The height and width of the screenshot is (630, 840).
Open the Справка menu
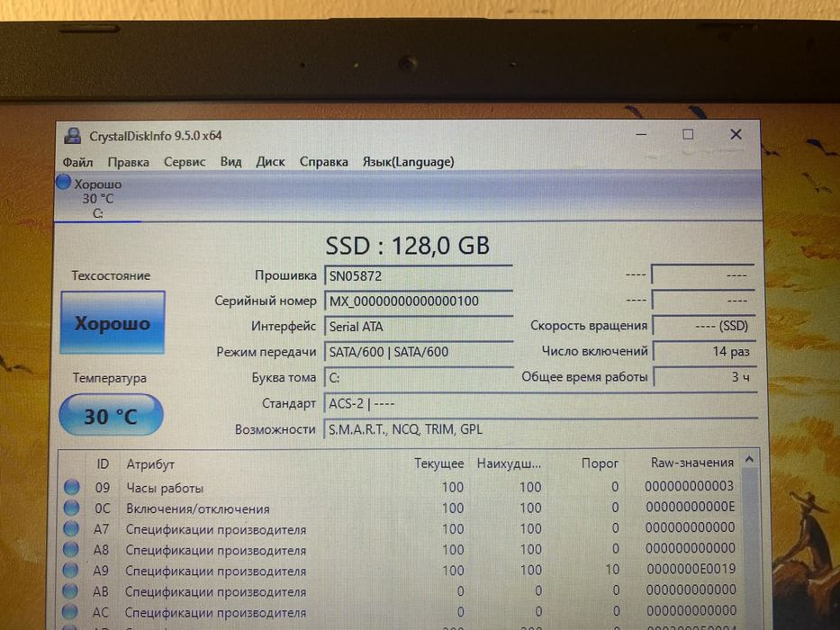tap(323, 162)
